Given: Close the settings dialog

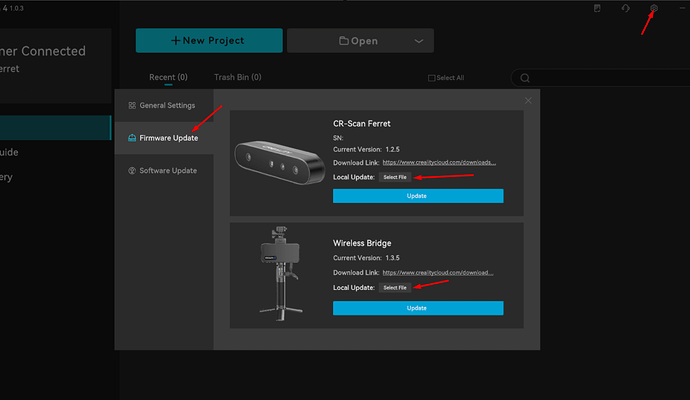Looking at the screenshot, I should pos(528,100).
